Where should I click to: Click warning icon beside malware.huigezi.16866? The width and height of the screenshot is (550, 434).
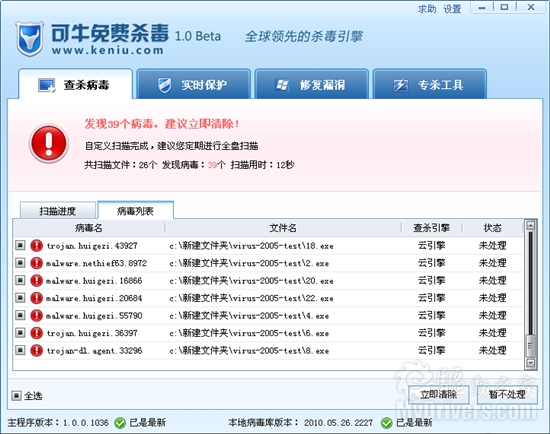point(36,281)
